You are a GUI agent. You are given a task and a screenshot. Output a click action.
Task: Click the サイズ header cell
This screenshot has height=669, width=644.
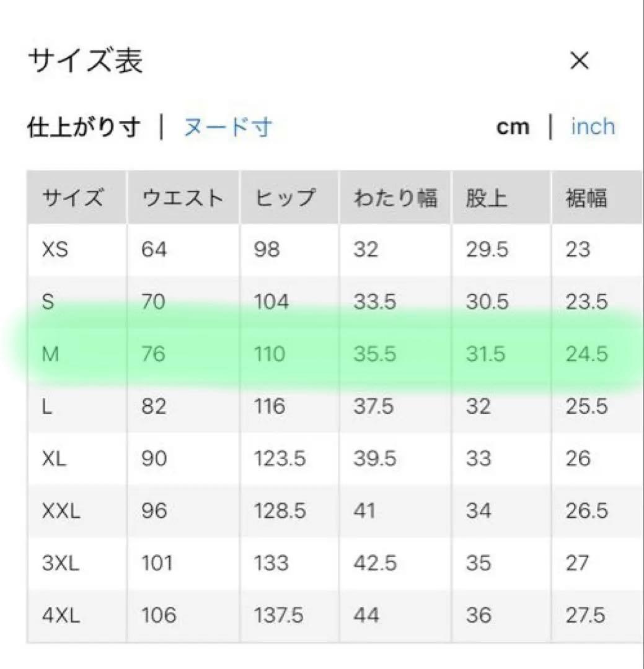[73, 198]
